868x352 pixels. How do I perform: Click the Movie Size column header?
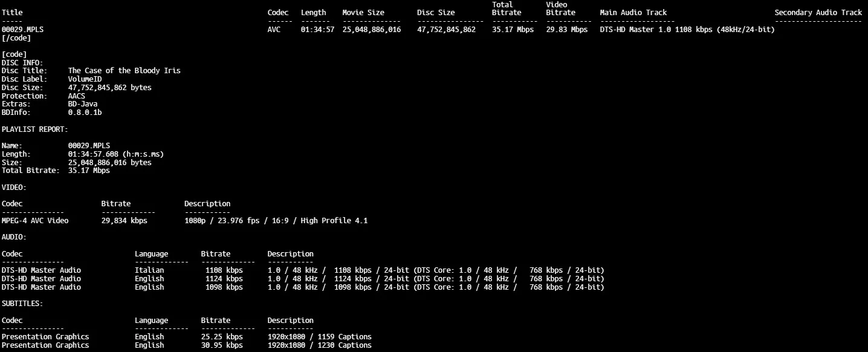tap(363, 13)
